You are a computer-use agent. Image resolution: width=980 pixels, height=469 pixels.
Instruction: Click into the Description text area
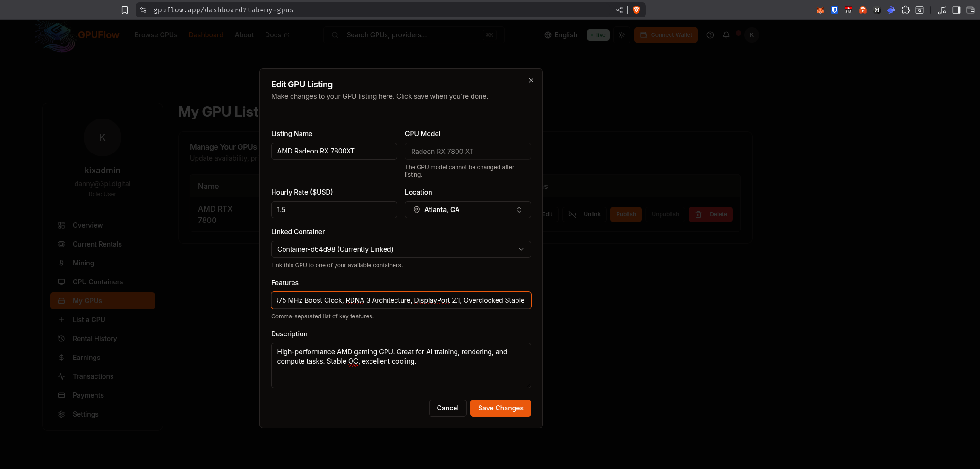(x=401, y=366)
